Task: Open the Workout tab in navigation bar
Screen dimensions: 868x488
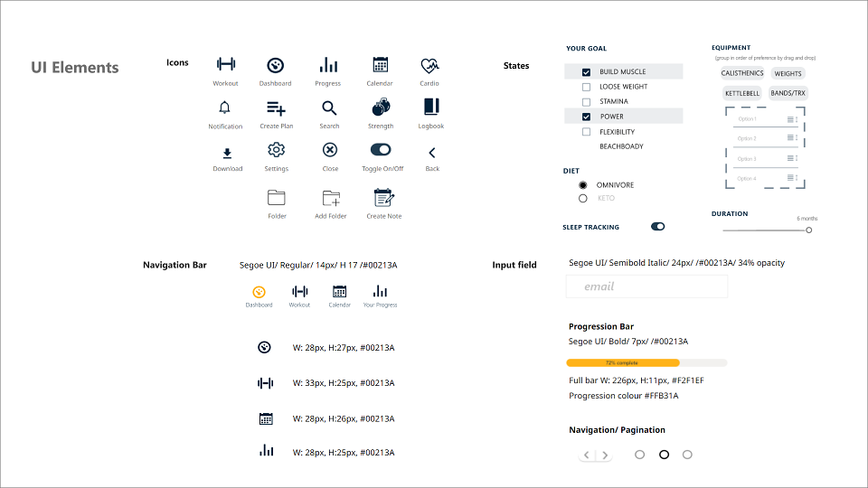Action: [299, 296]
